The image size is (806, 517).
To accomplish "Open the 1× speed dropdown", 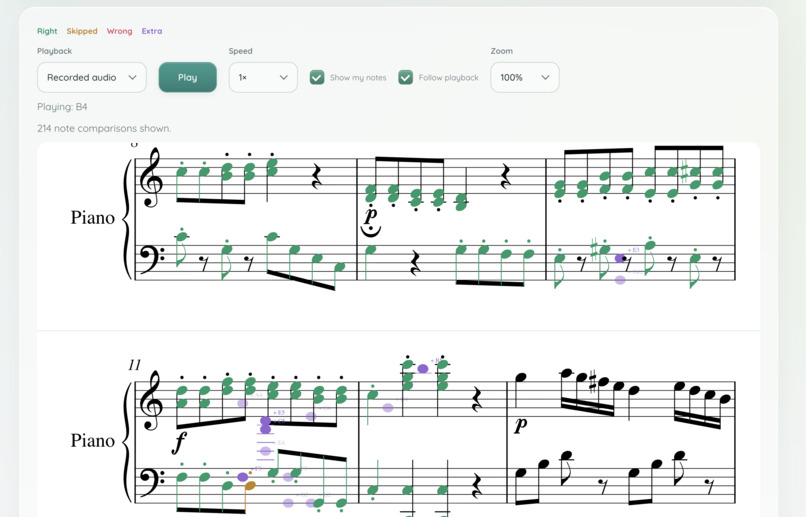I will pos(263,78).
